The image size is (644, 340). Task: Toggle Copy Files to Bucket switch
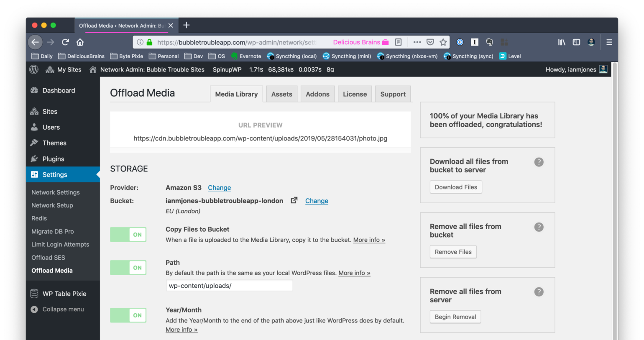pos(128,235)
